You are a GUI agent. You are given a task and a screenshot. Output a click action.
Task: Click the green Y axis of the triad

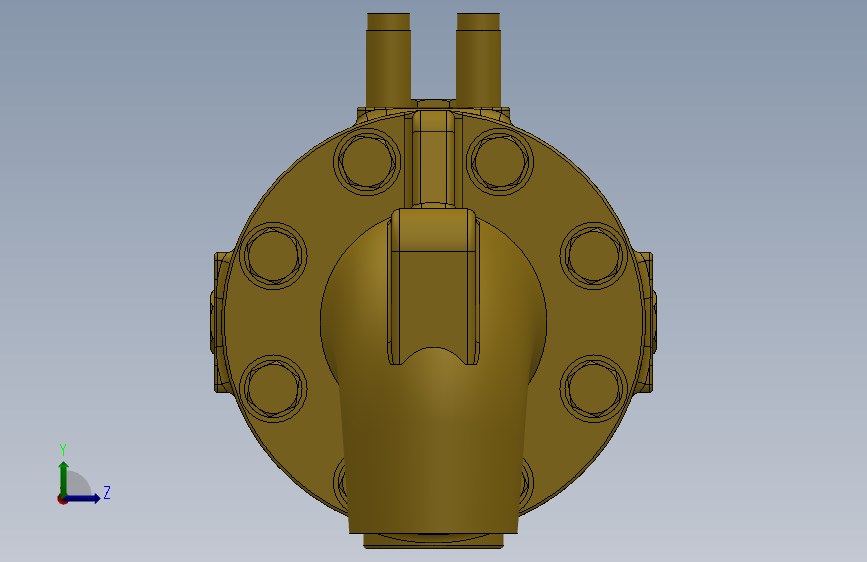(x=64, y=478)
